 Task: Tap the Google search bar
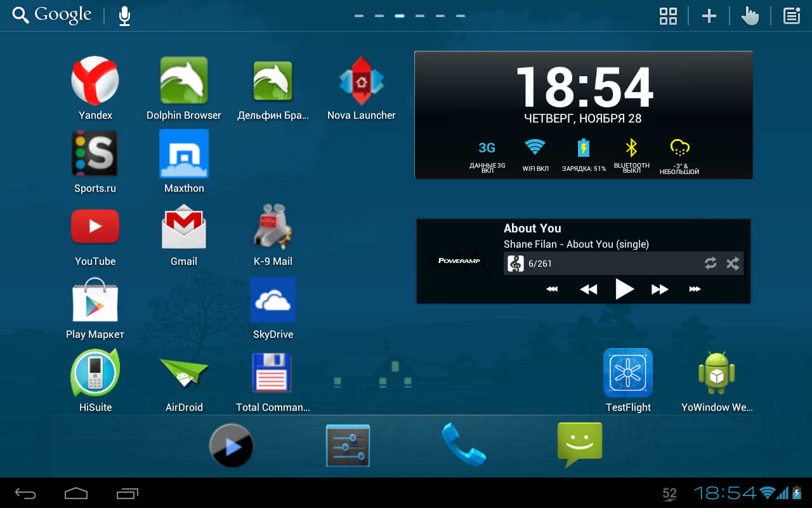[x=53, y=15]
